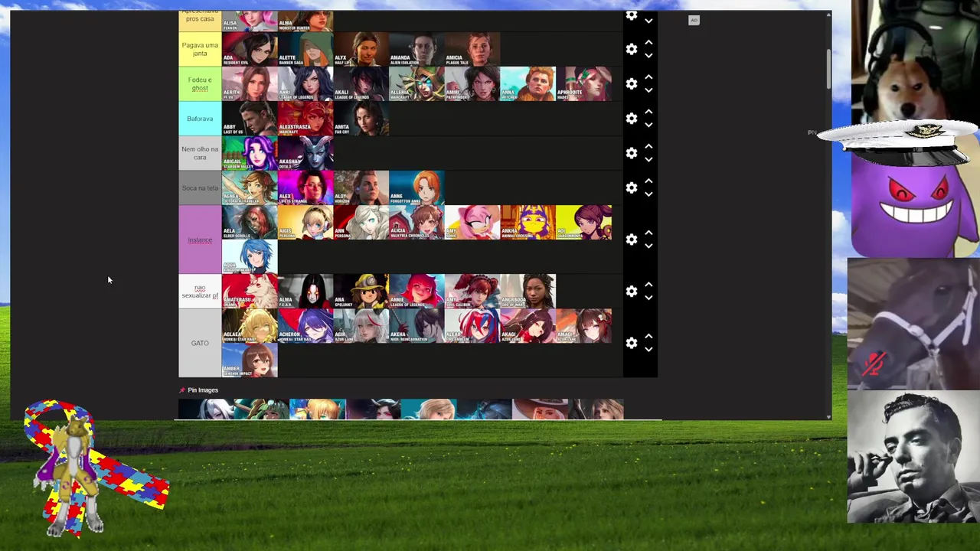This screenshot has height=551, width=980.
Task: Move Fodeu e ghost row down
Action: 648,90
